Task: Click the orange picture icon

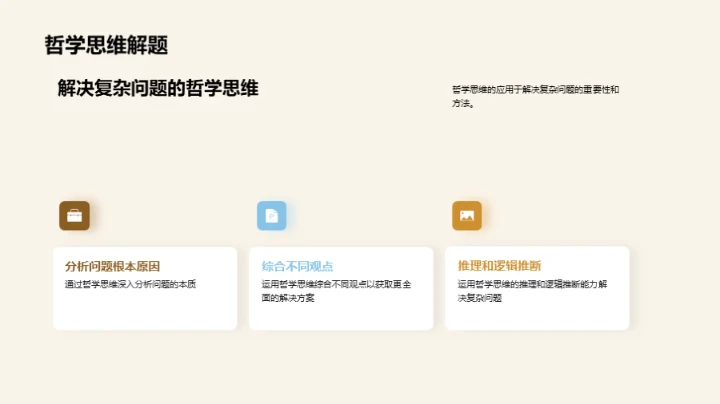Action: pos(467,215)
